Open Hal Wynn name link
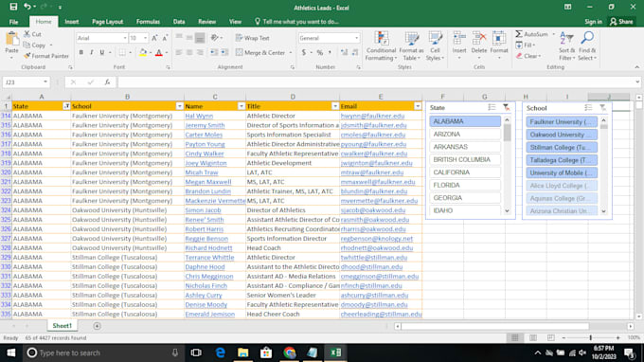This screenshot has height=362, width=644. pos(199,116)
